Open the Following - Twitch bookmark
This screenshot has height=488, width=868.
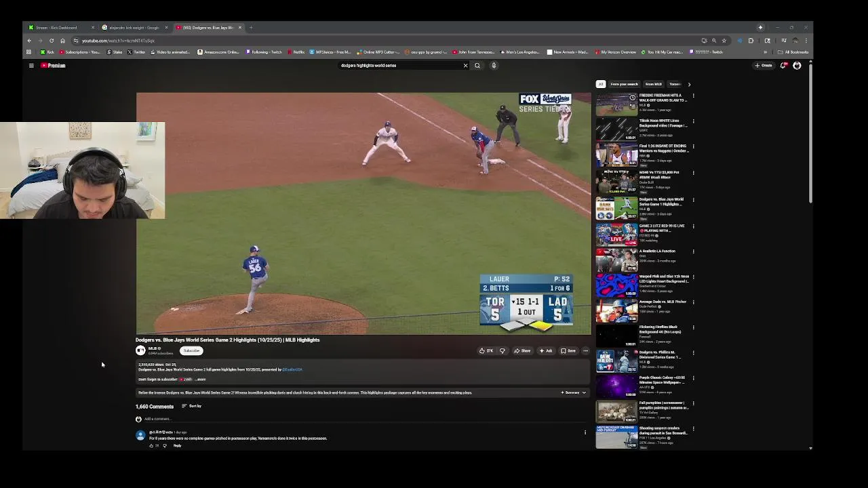click(264, 52)
